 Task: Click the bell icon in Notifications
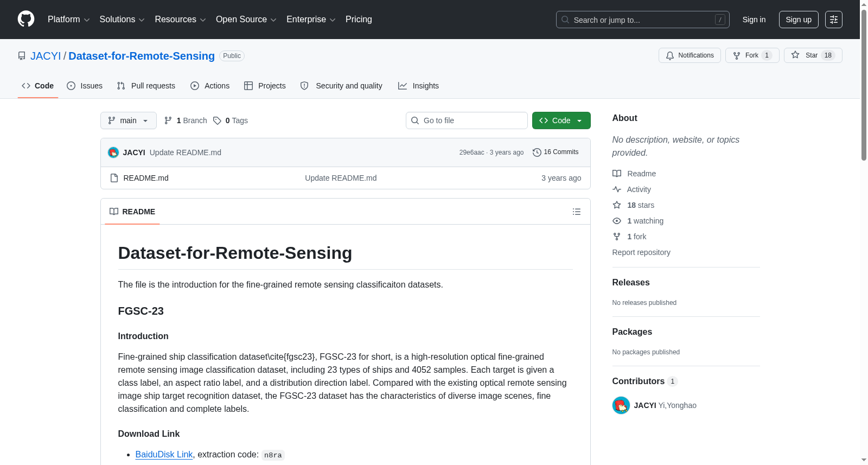(x=670, y=55)
